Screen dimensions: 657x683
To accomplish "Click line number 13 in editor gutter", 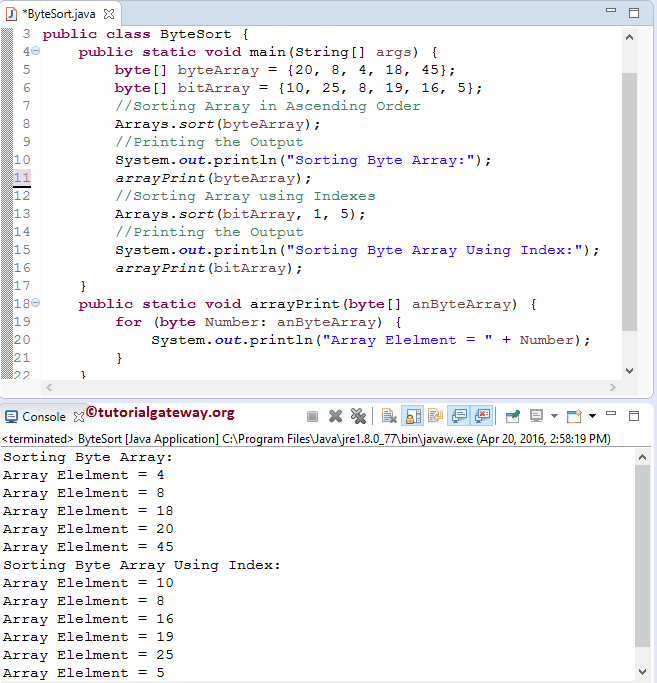I will [x=22, y=214].
